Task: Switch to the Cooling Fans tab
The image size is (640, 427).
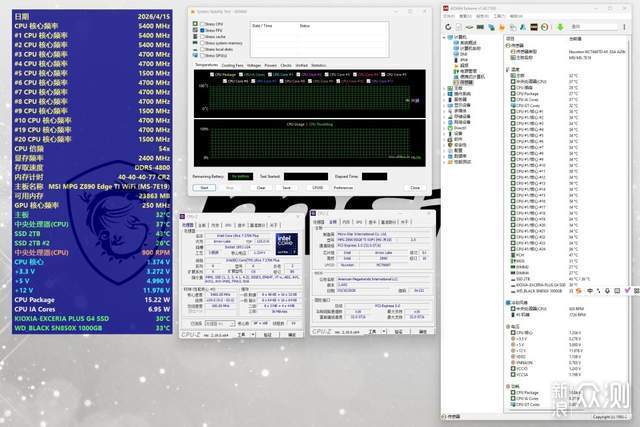Action: click(233, 65)
